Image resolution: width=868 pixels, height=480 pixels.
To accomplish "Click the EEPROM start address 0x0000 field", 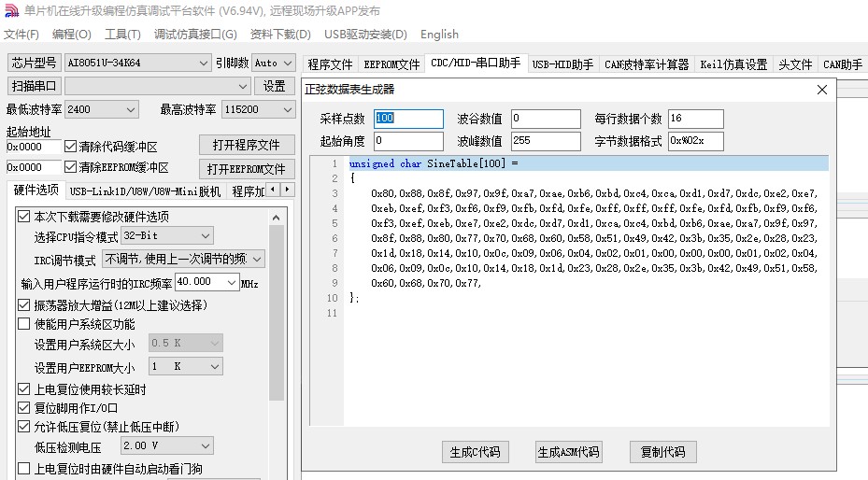I will click(x=34, y=167).
